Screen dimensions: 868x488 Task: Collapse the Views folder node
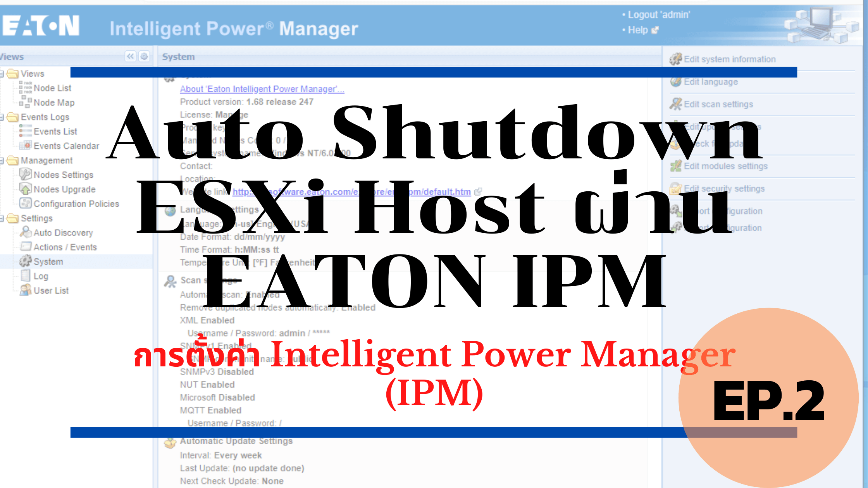(x=2, y=74)
